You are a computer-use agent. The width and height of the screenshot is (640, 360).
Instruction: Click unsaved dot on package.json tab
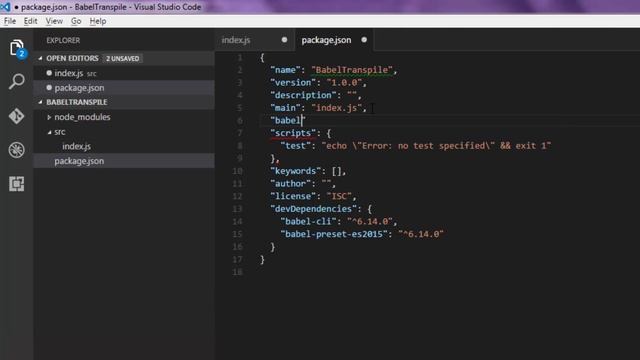tap(364, 40)
